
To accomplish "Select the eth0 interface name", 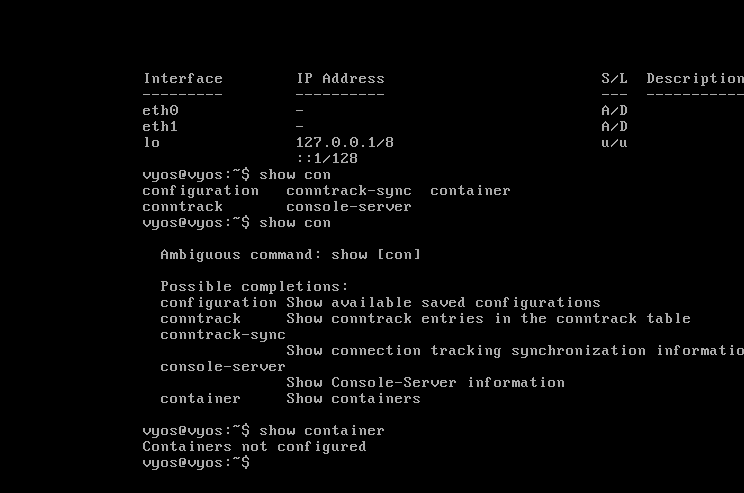I will pos(161,110).
